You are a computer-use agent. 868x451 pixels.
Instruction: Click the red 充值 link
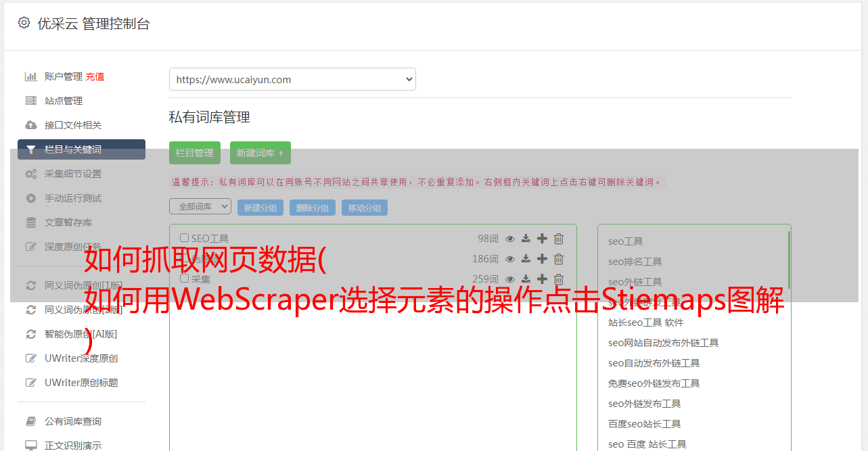click(95, 76)
